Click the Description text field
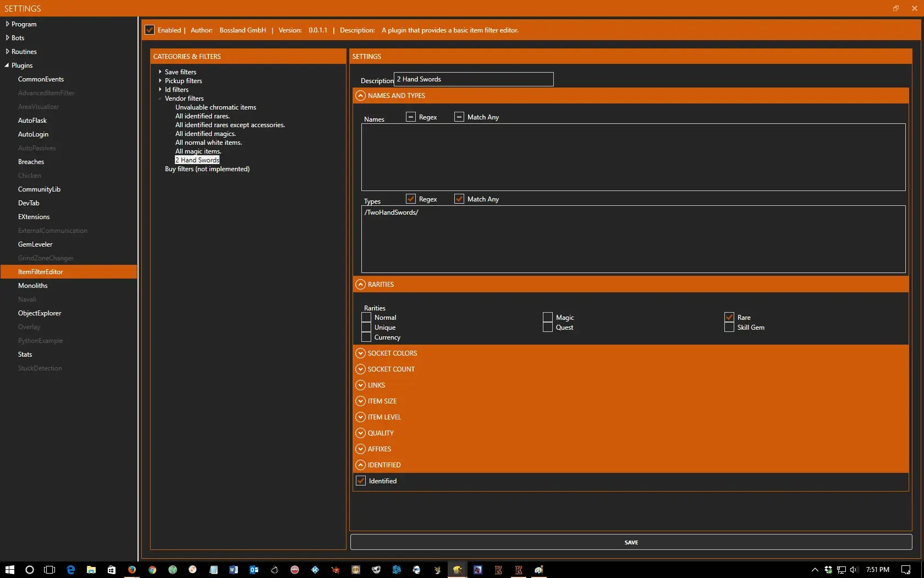Screen dimensions: 924x578 pyautogui.click(x=473, y=79)
